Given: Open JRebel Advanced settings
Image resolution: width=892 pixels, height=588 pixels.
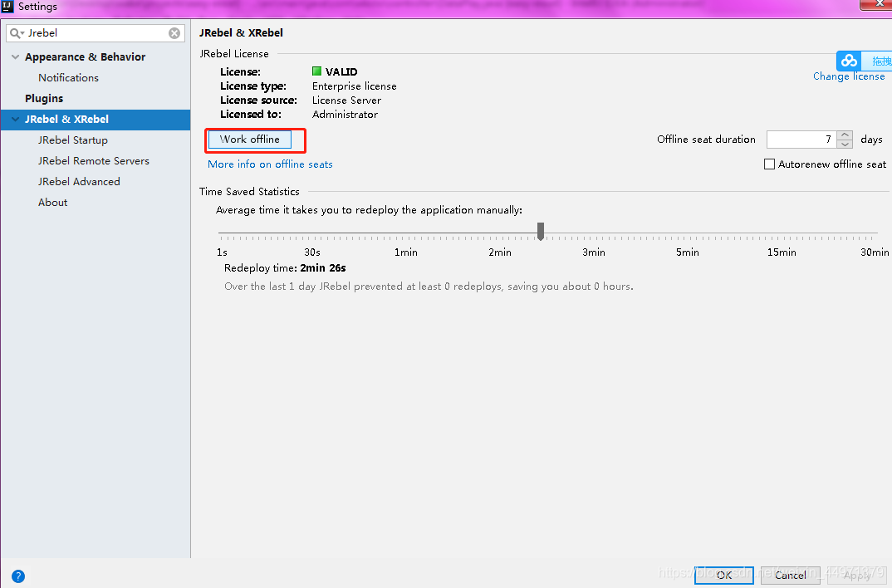Looking at the screenshot, I should click(x=79, y=182).
